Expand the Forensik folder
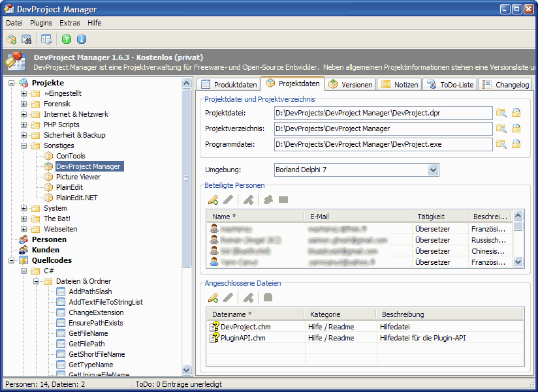Viewport: 538px width, 392px height. [x=24, y=104]
